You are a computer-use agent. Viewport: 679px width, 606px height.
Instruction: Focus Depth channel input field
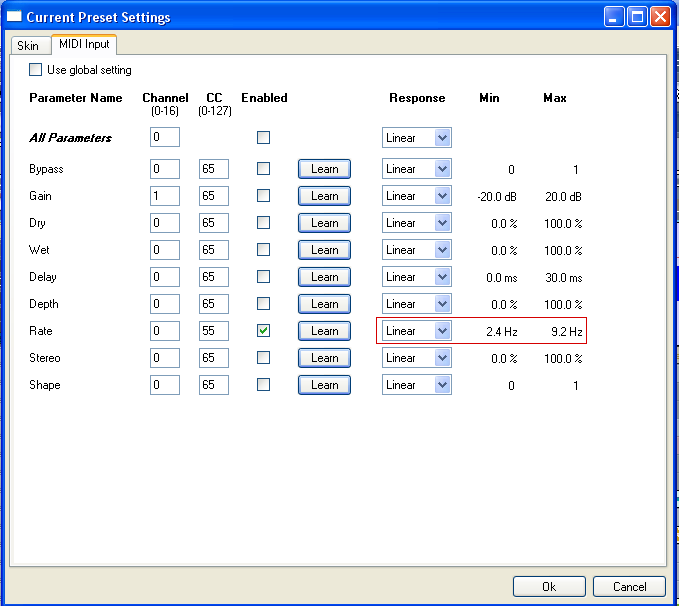[165, 304]
